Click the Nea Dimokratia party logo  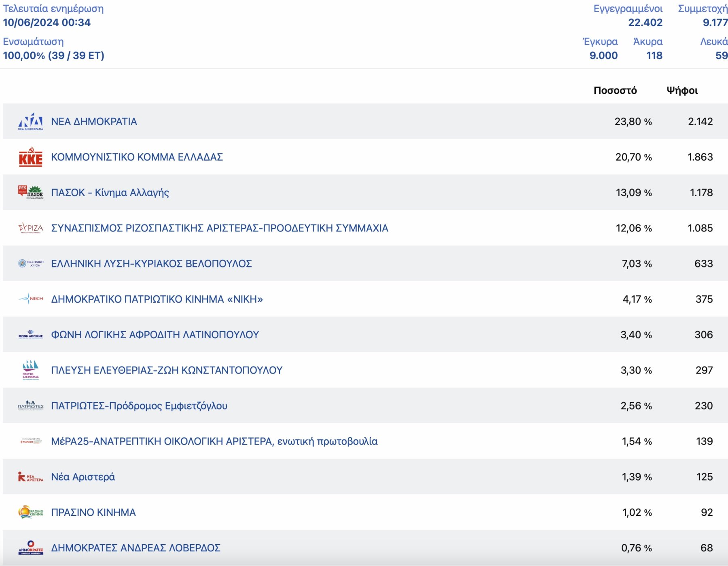point(31,121)
